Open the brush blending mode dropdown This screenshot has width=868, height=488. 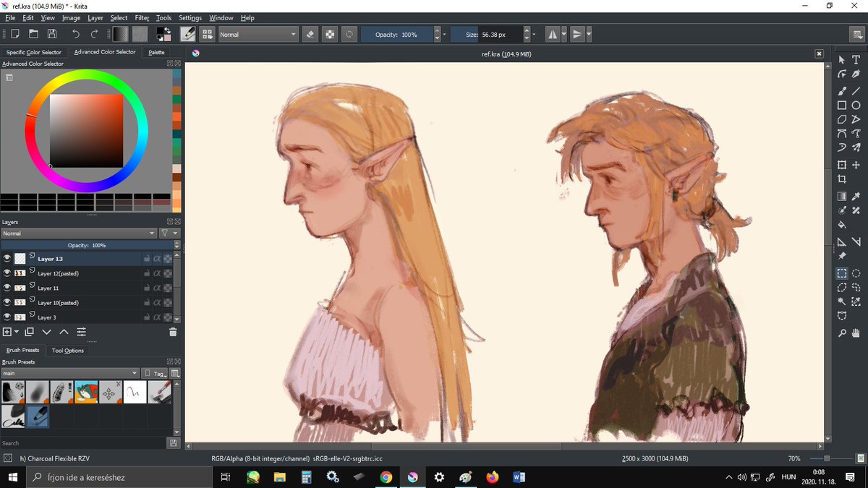pos(258,34)
